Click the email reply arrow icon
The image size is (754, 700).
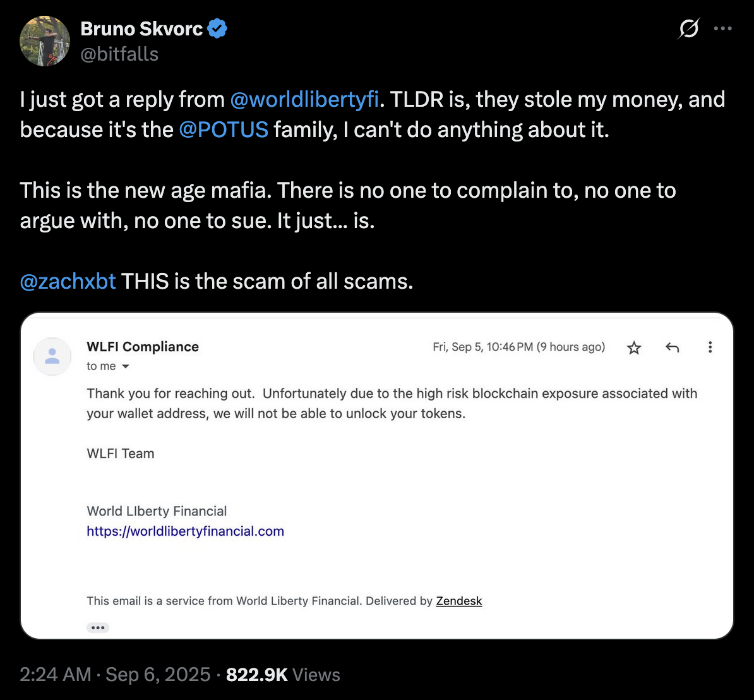(673, 347)
